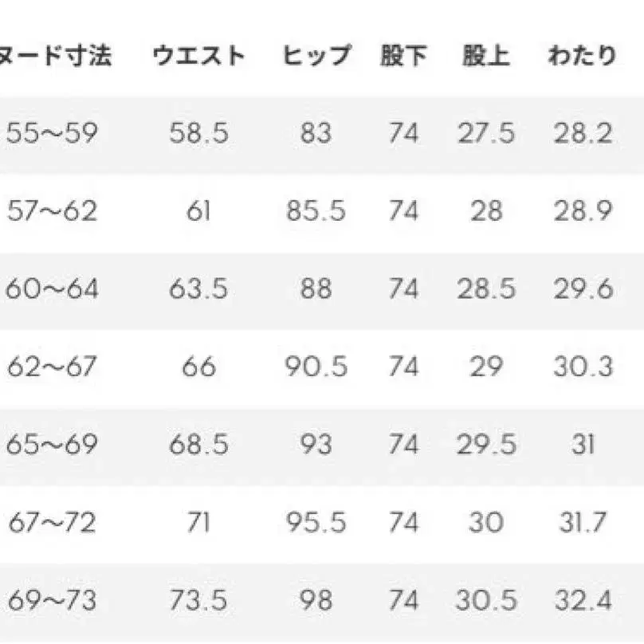Select the 60～64 size range cell
The height and width of the screenshot is (644, 644).
click(51, 289)
